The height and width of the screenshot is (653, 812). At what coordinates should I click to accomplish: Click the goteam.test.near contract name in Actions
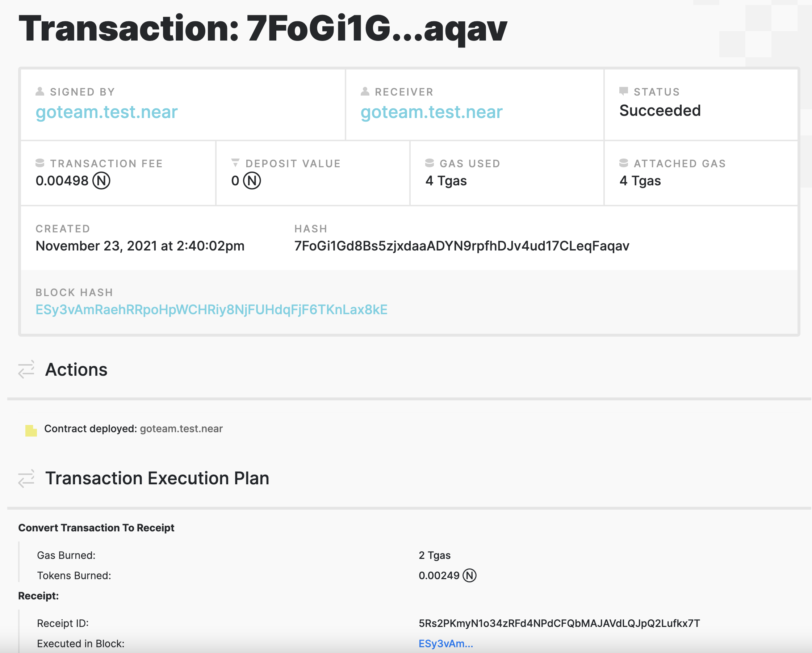point(181,429)
